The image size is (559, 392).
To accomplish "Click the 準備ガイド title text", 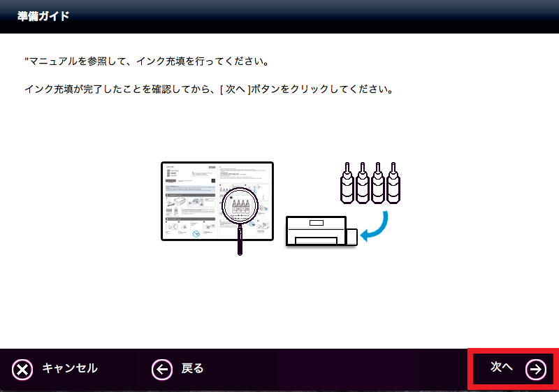I will click(43, 15).
